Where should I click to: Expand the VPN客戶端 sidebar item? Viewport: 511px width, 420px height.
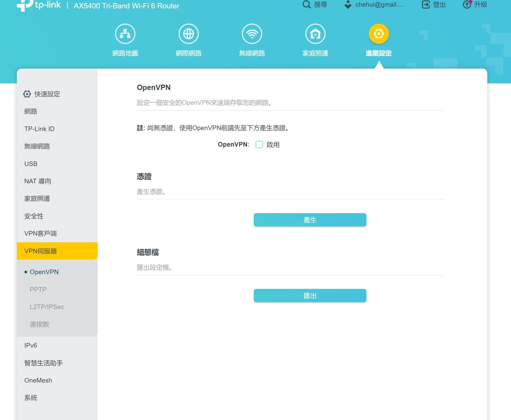tap(41, 233)
